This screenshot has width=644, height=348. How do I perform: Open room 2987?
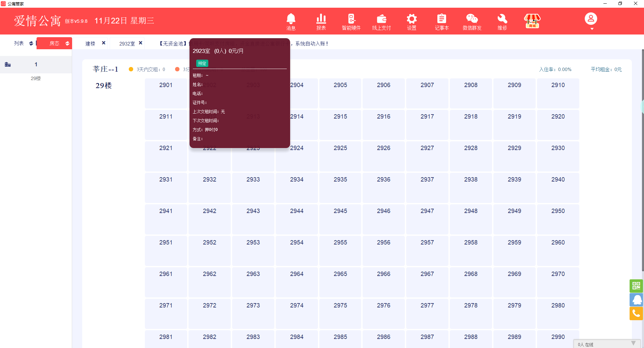(x=427, y=339)
